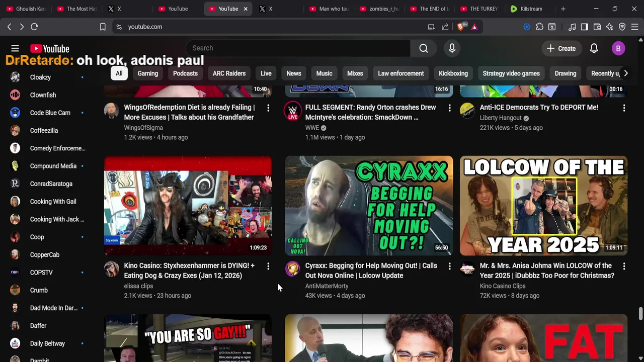644x362 pixels.
Task: Select the Music filter chip
Action: coord(324,73)
